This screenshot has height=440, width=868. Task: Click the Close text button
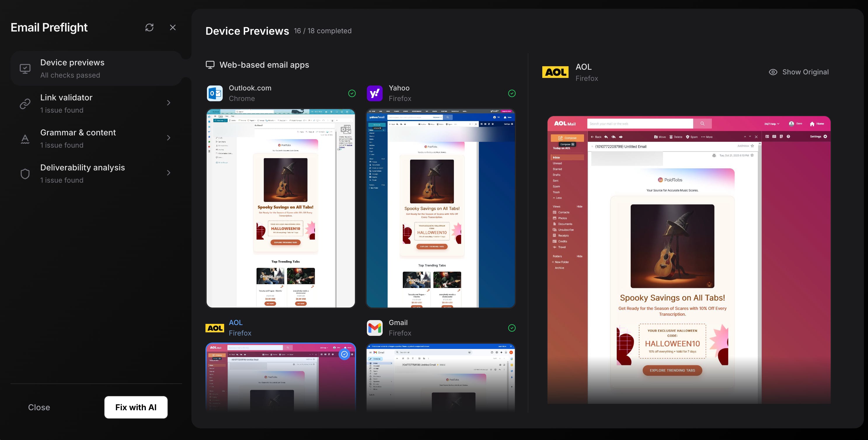[x=39, y=407]
